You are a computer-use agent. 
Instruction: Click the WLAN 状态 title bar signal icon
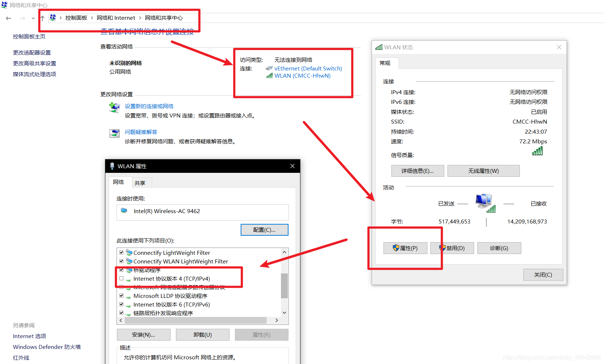379,47
